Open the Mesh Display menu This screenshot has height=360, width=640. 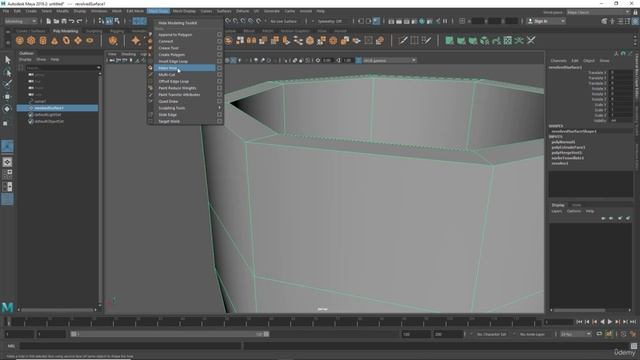tap(184, 11)
